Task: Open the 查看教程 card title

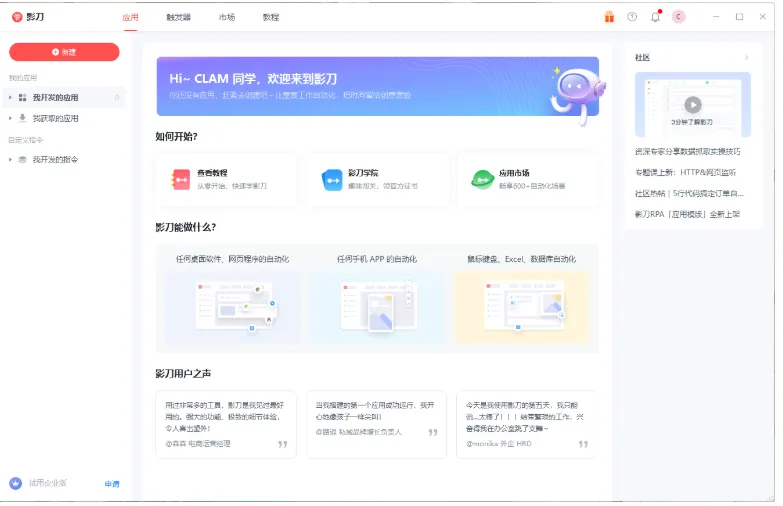Action: pos(212,173)
